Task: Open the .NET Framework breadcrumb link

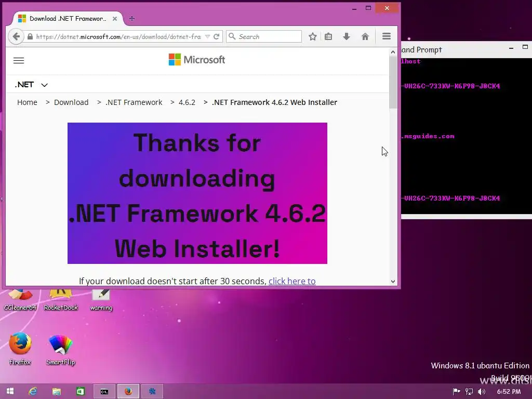Action: pos(134,102)
